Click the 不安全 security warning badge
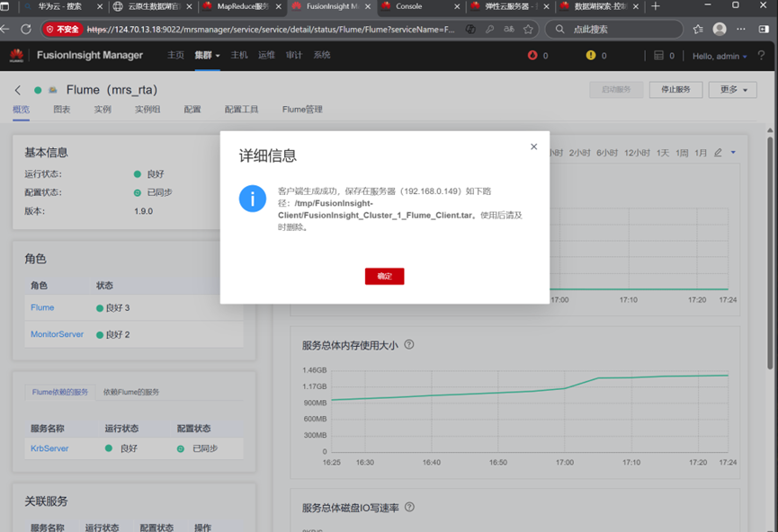Image resolution: width=778 pixels, height=532 pixels. pyautogui.click(x=63, y=30)
